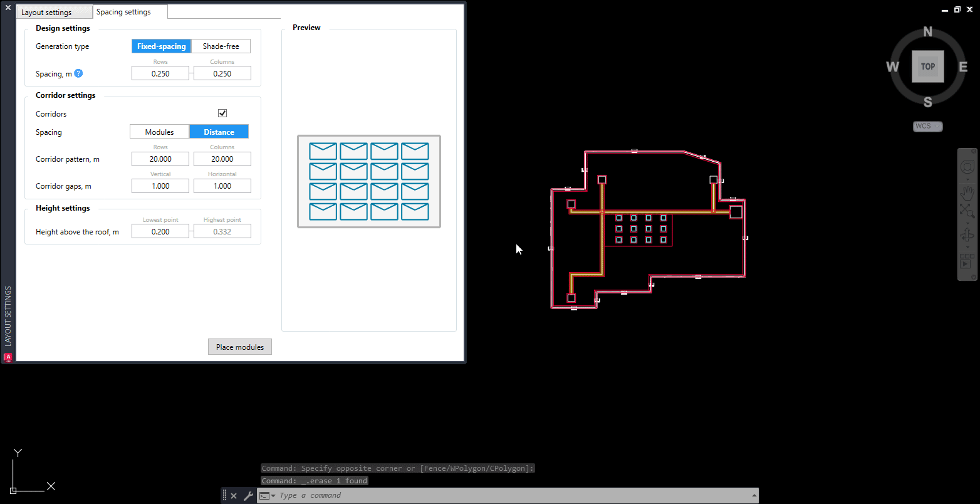Click the UCS origin icon
Viewport: 980px width, 504px height.
pos(13,490)
